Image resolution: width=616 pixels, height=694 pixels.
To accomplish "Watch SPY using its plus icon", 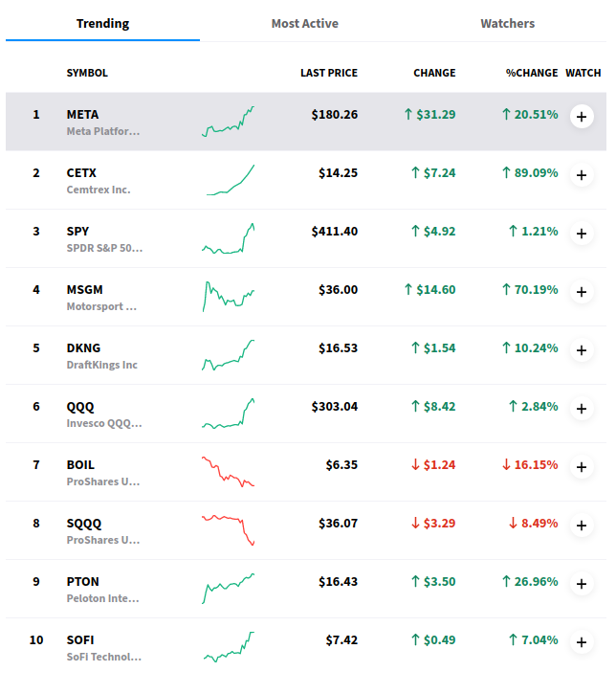I will pyautogui.click(x=581, y=234).
